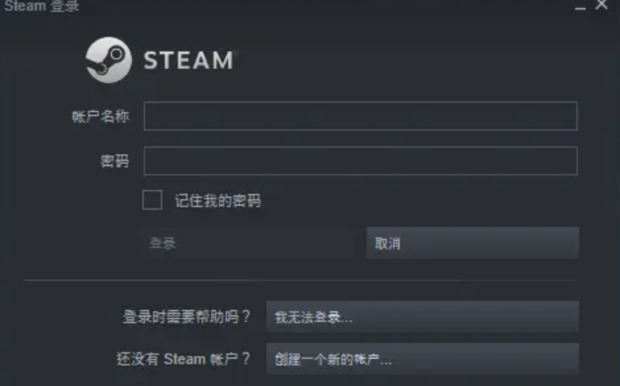This screenshot has height=386, width=620.
Task: Click the horizontal separator line under the buttons
Action: 301,280
